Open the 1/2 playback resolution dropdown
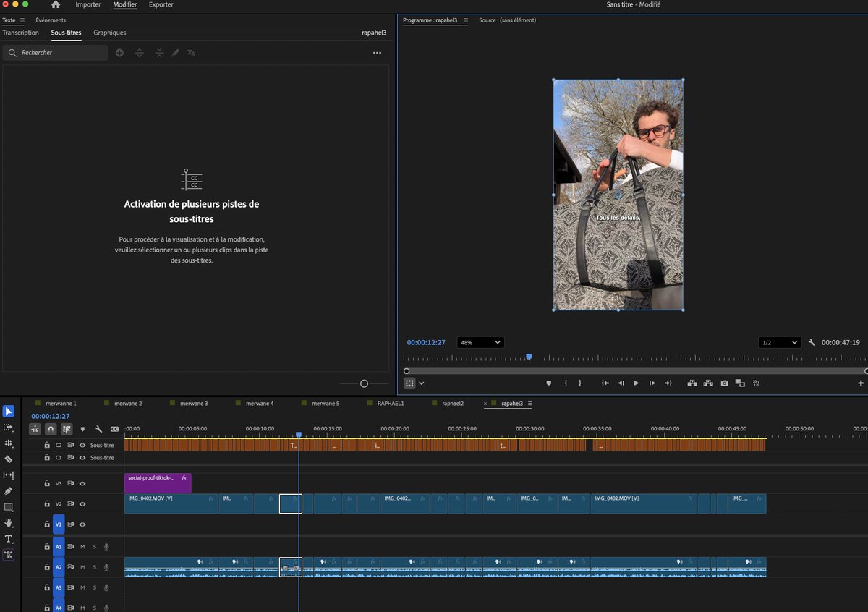Screen dimensions: 868x612 coord(779,342)
